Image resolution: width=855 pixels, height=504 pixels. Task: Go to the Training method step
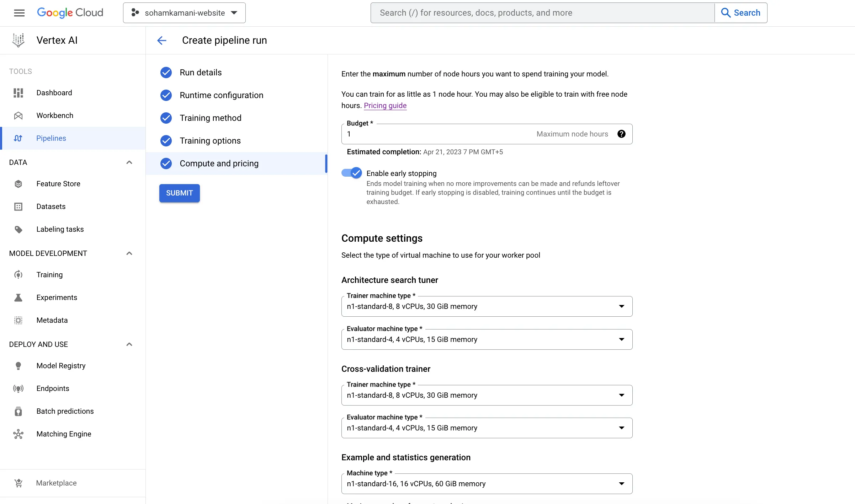(x=210, y=118)
